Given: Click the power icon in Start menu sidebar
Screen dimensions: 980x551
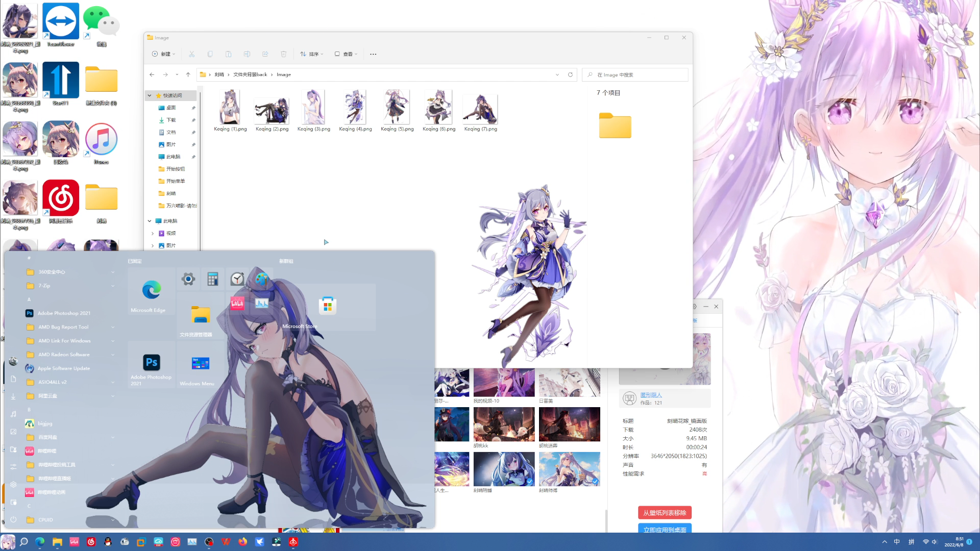Looking at the screenshot, I should [x=13, y=519].
